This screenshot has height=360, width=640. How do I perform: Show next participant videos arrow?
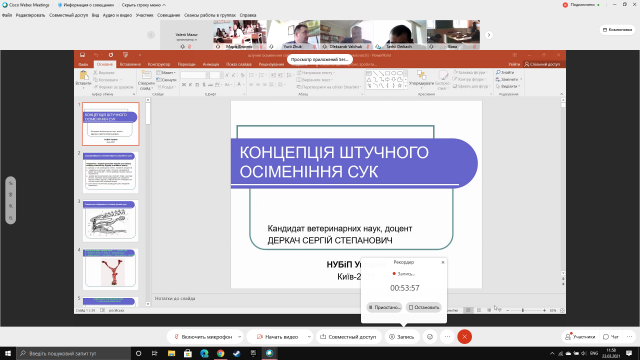[x=489, y=35]
